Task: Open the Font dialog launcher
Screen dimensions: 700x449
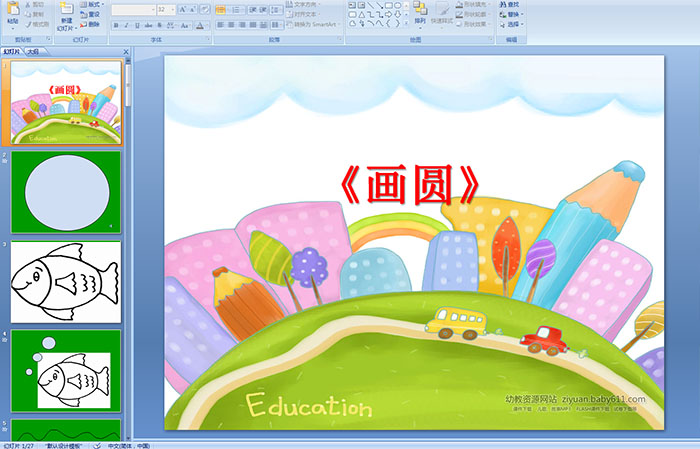Action: [x=208, y=39]
